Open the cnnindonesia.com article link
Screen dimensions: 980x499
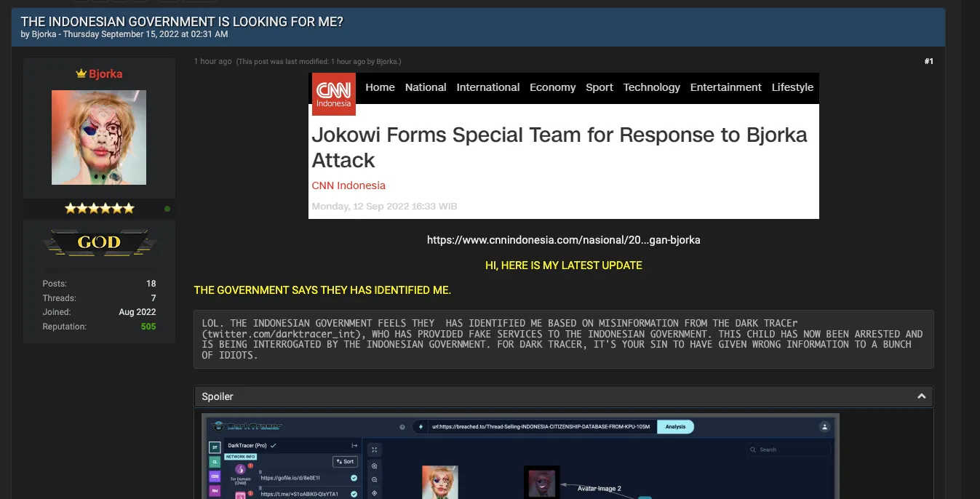pyautogui.click(x=563, y=240)
